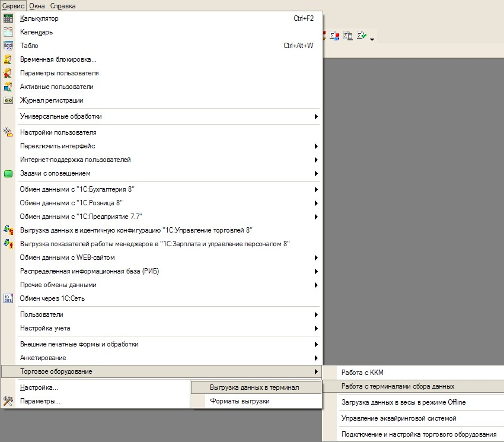
Task: Select Форматы выгрузки menu entry
Action: [256, 401]
